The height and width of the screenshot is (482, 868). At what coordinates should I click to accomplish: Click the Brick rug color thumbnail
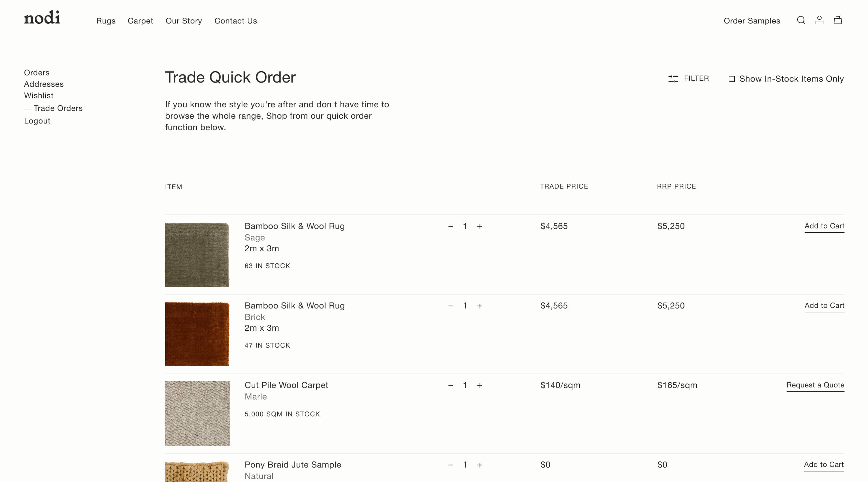(197, 334)
